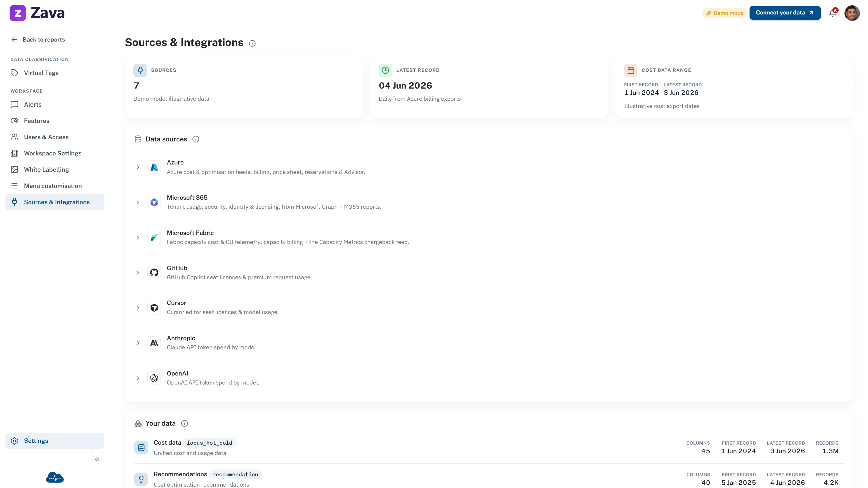Viewport: 868px width, 488px height.
Task: Click the Data sources database icon
Action: pyautogui.click(x=138, y=139)
